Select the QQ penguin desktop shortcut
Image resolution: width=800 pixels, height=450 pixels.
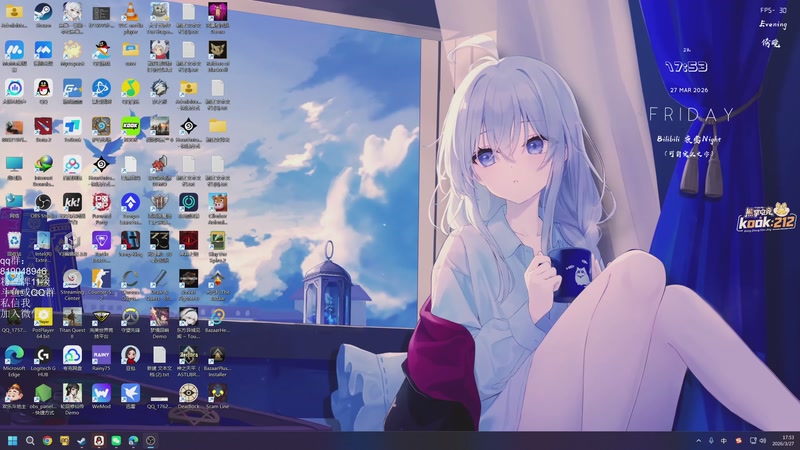point(43,92)
